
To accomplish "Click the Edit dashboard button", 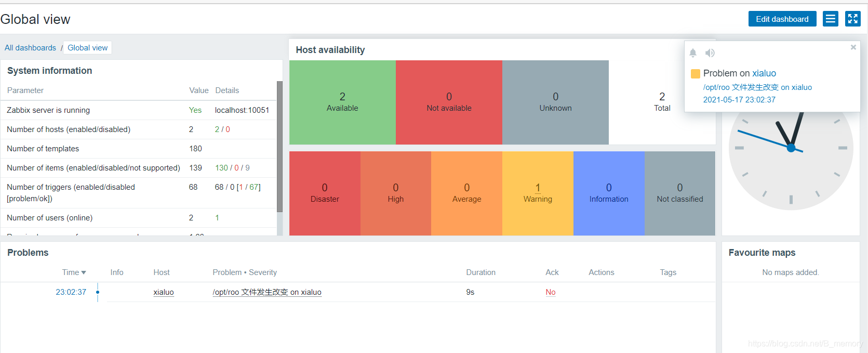I will 782,19.
